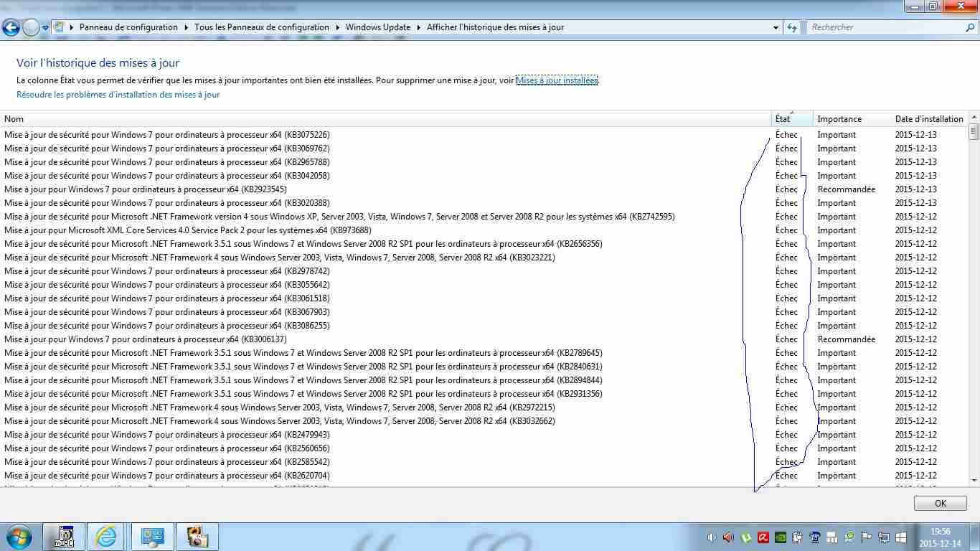
Task: Click the red speaker volume tray icon
Action: (x=728, y=537)
